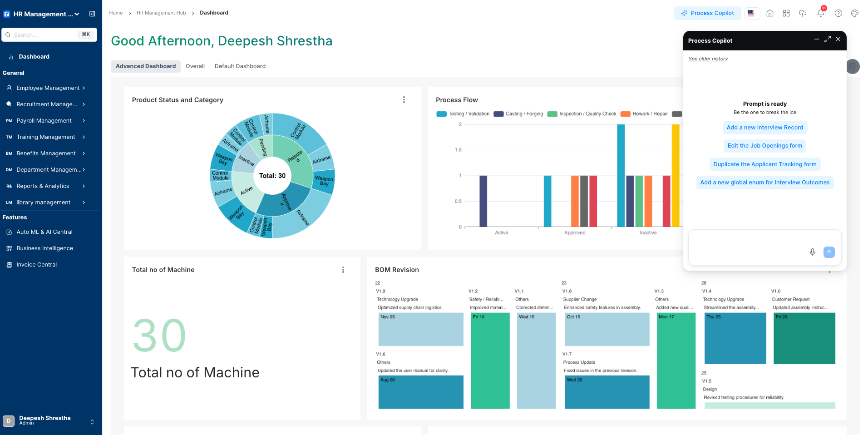Click the microphone icon in Process Copilot

coord(813,252)
